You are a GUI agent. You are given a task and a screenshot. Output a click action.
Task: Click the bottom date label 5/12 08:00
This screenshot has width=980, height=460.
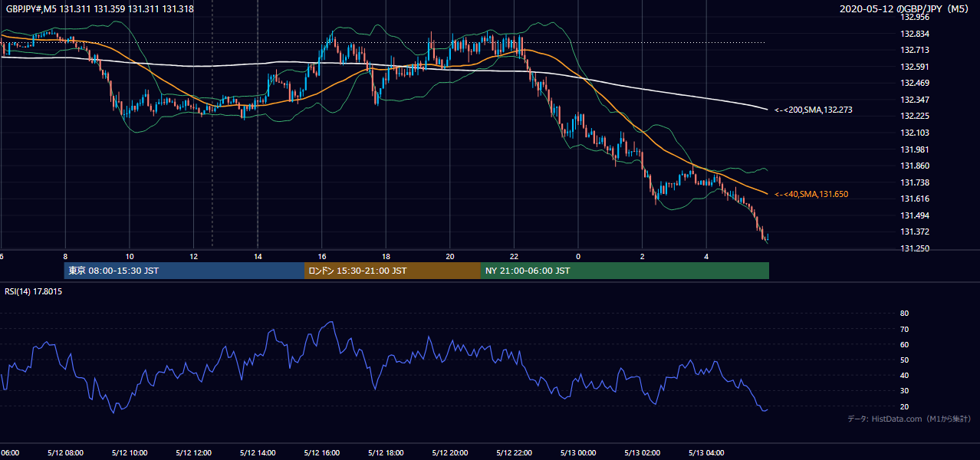(x=65, y=452)
